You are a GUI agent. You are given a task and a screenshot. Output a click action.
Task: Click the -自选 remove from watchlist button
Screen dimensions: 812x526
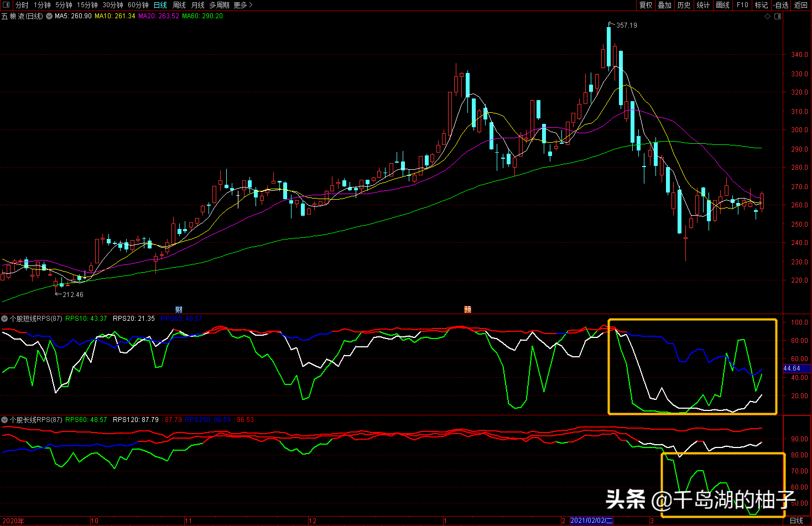[781, 5]
